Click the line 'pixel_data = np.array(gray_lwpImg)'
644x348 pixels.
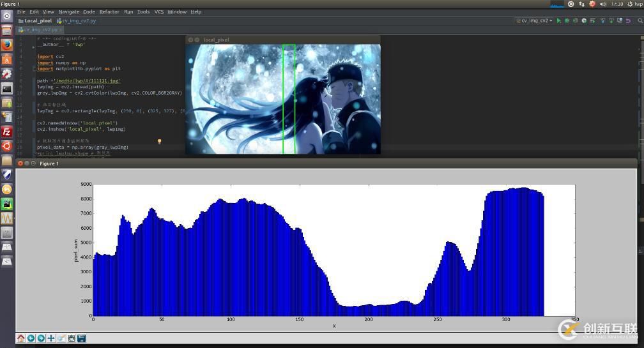pos(82,148)
